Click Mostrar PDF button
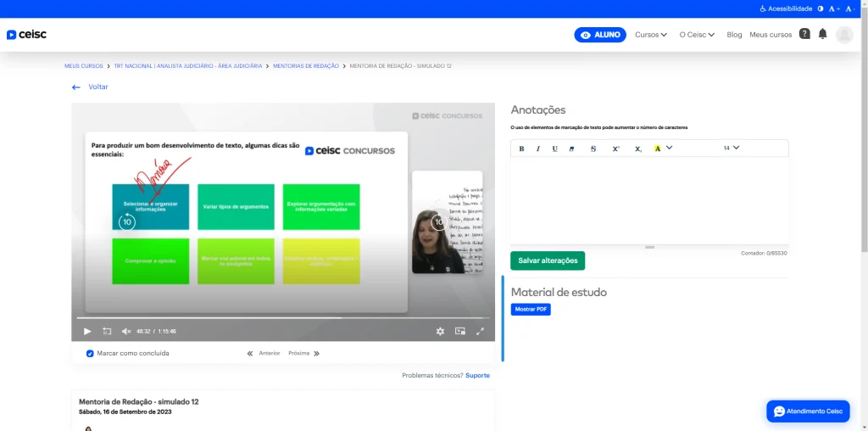This screenshot has width=868, height=431. [x=531, y=309]
